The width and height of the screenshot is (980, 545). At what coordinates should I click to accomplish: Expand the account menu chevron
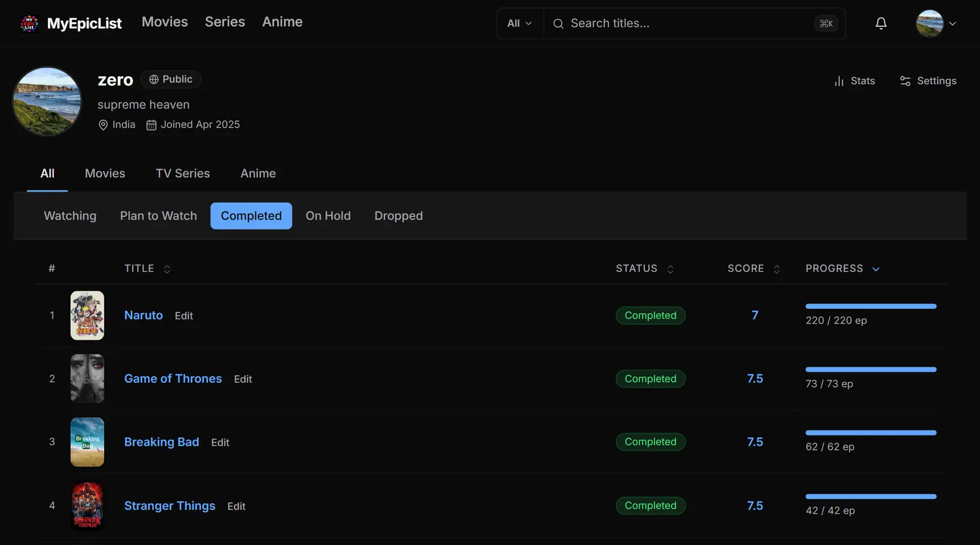coord(952,23)
